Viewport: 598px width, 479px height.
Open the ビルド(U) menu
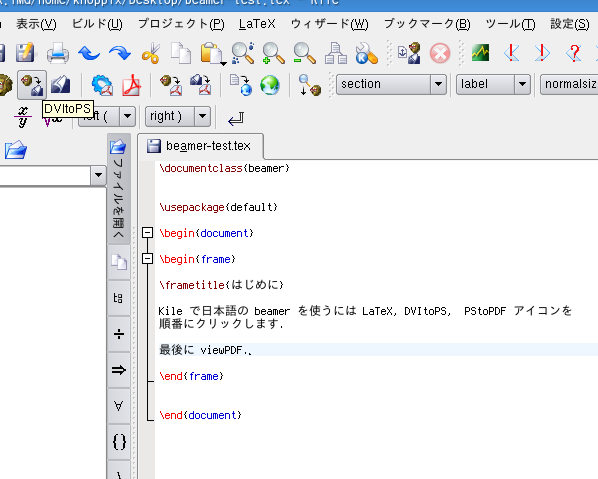97,24
